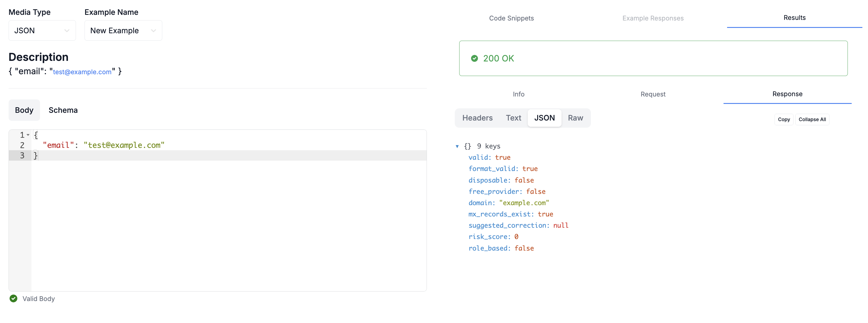The image size is (868, 323).
Task: Open the Code Snippets tab
Action: [511, 18]
